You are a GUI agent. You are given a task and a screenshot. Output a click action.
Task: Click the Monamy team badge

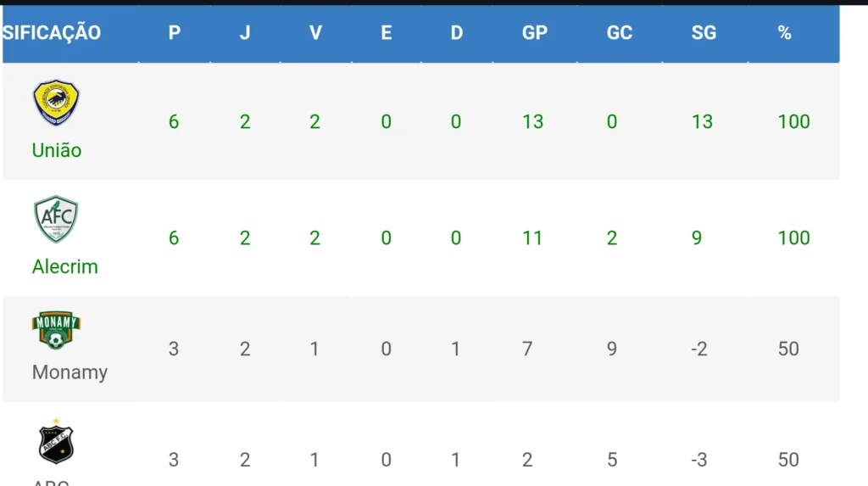56,330
